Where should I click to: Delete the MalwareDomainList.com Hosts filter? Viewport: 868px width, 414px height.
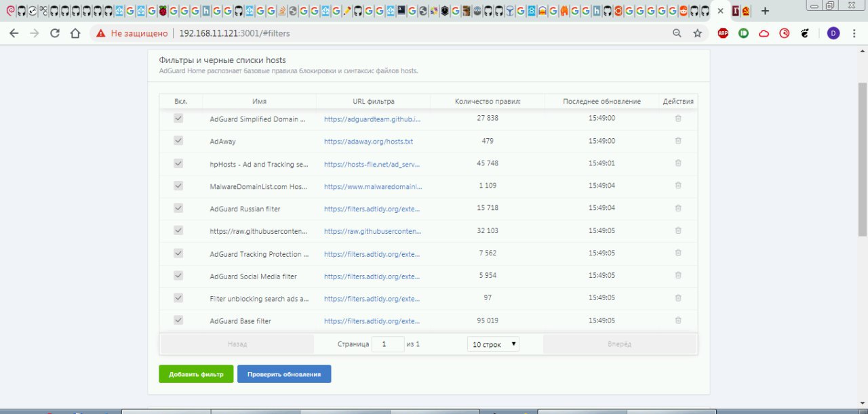[678, 186]
